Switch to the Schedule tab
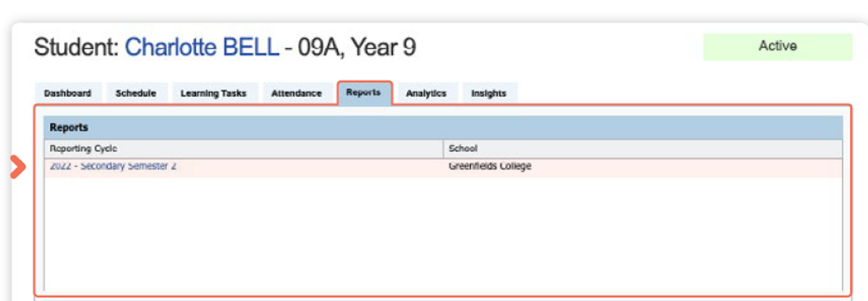Image resolution: width=868 pixels, height=301 pixels. point(136,93)
